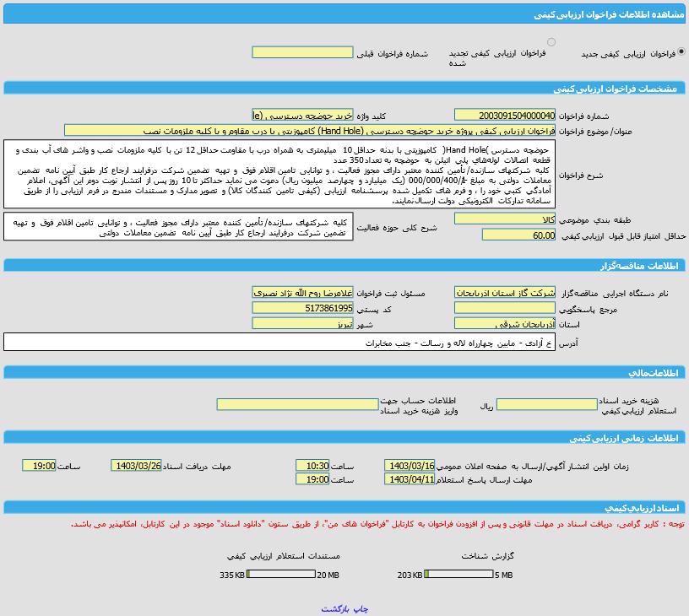The image size is (689, 616).
Task: Click the call title/subject field
Action: point(310,131)
